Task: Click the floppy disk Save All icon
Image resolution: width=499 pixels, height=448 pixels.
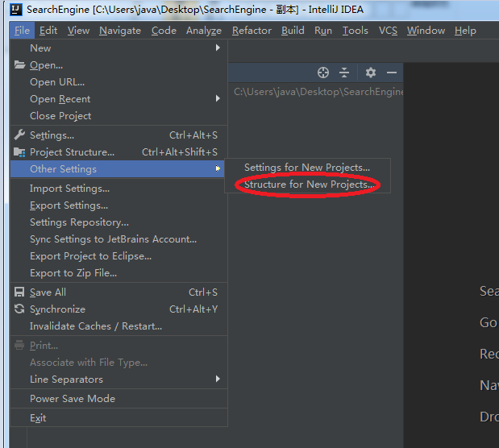Action: tap(19, 292)
